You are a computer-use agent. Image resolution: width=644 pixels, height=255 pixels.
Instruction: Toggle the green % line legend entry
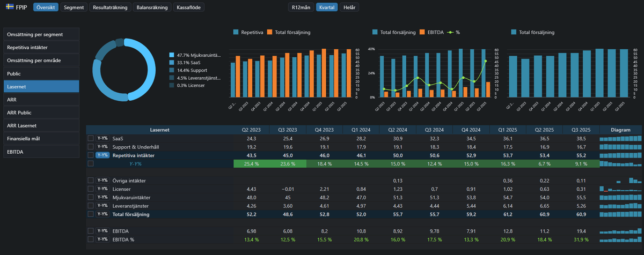454,32
